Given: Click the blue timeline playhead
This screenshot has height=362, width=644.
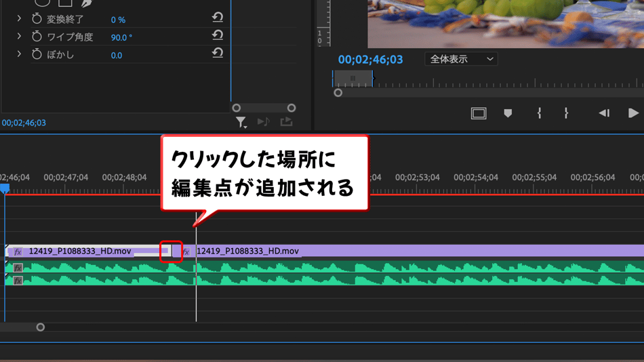Looking at the screenshot, I should coord(5,188).
